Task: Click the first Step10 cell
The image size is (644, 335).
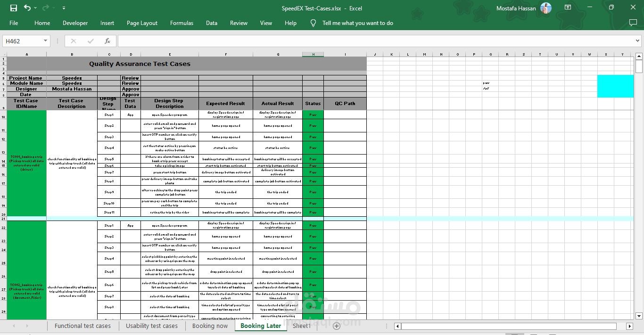Action: [109, 203]
